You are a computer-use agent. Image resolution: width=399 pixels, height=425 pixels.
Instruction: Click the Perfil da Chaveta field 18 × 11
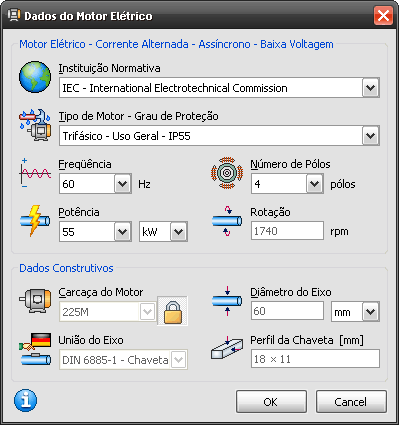click(315, 359)
